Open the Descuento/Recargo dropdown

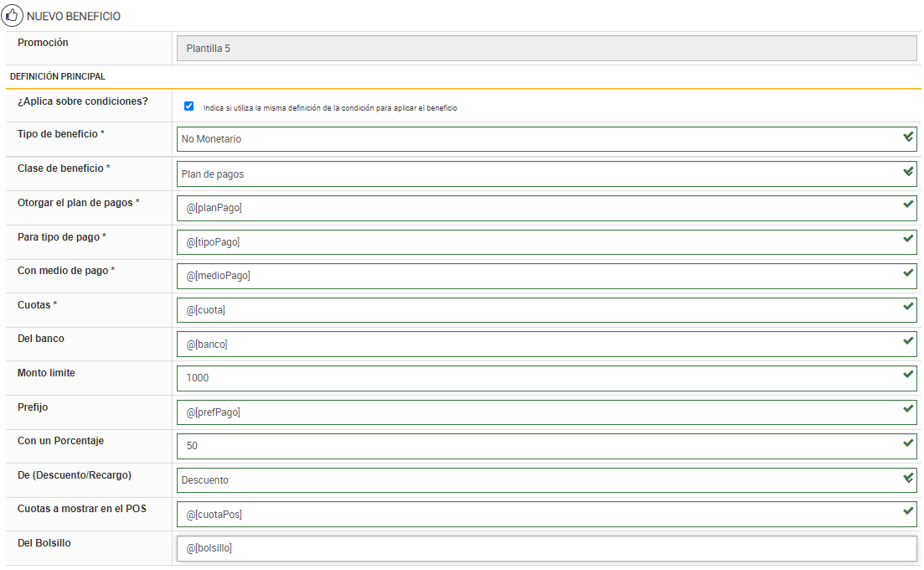[x=536, y=480]
